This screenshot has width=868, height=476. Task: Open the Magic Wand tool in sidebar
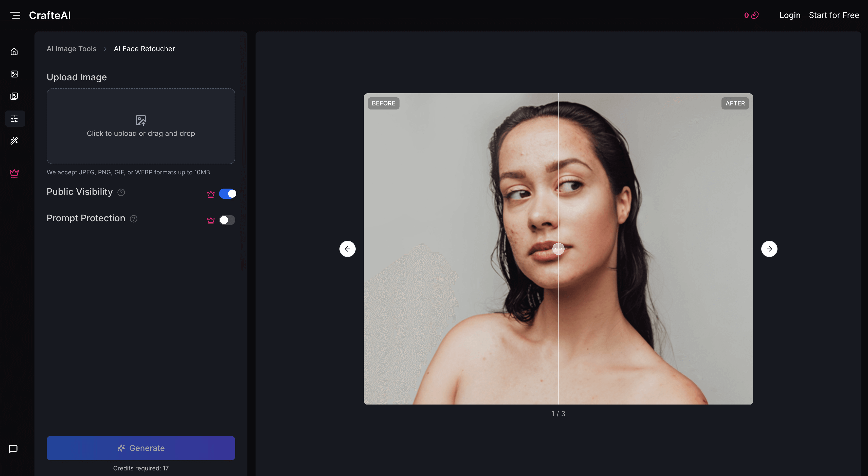(14, 141)
